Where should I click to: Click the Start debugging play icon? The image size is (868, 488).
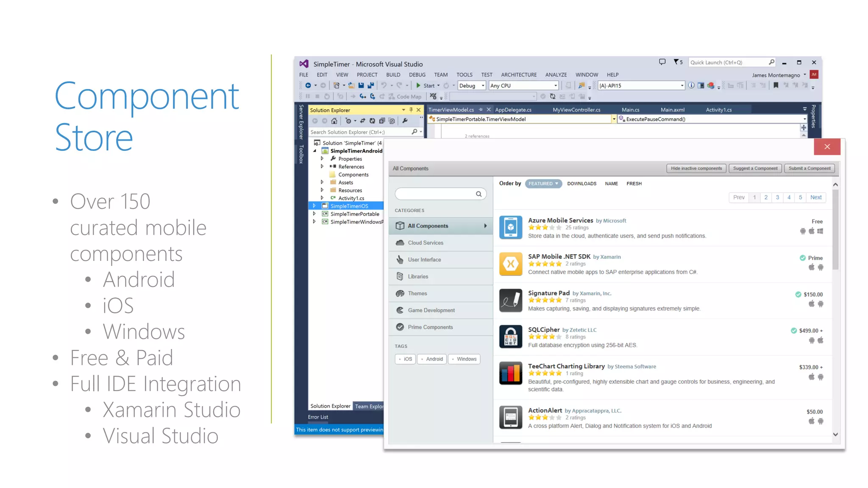pyautogui.click(x=418, y=86)
